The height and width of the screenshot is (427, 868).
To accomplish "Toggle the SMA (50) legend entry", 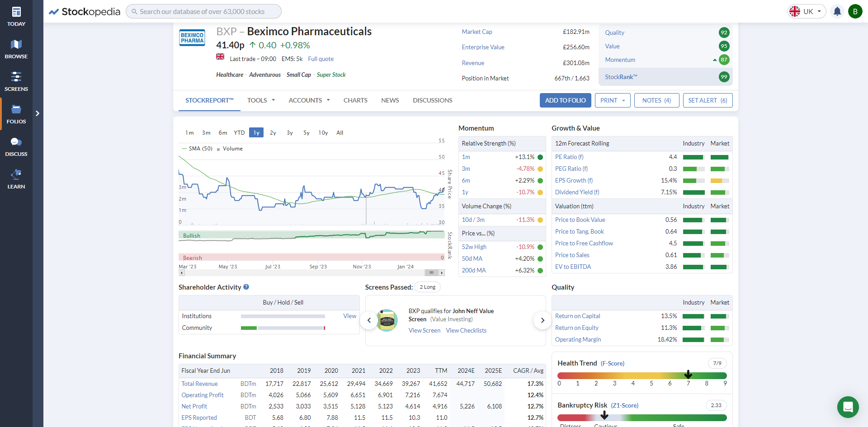I will click(197, 149).
